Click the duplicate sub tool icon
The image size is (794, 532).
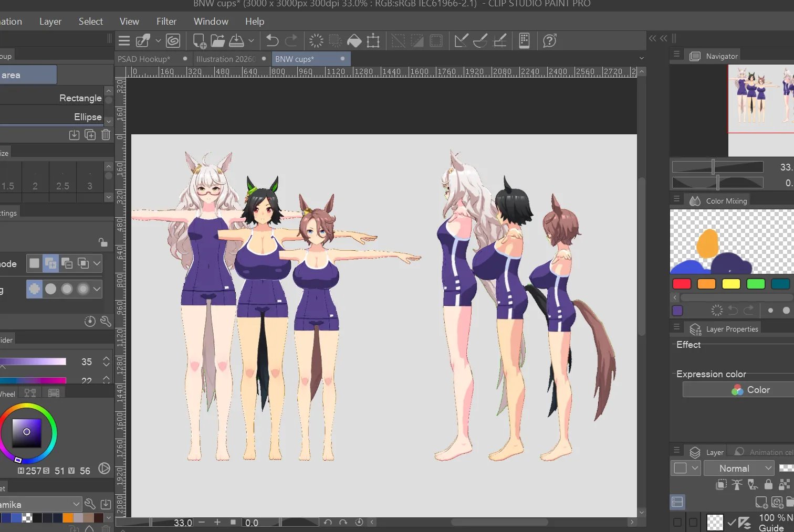90,135
